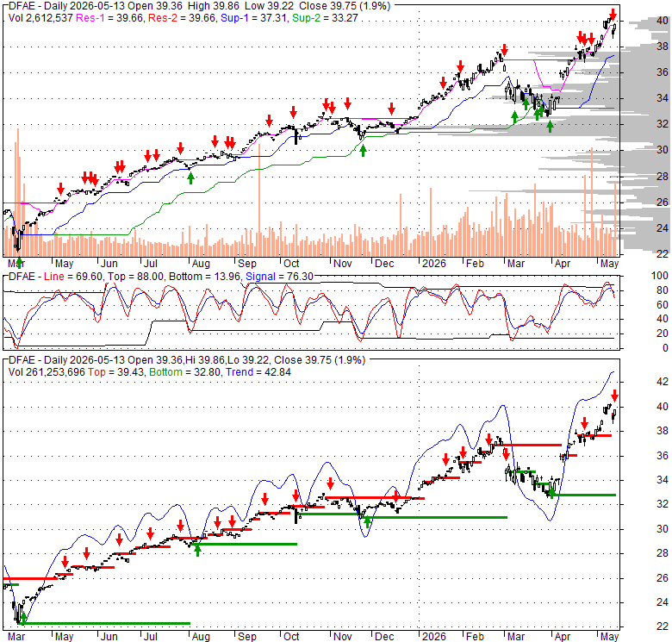
Task: Select the Sup-2 = 33.27 legend label
Action: pos(325,18)
